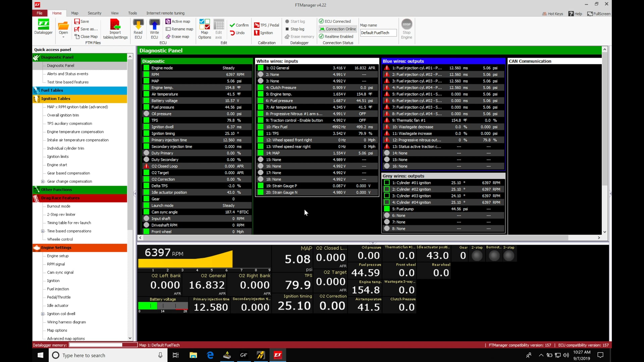
Task: Open the Ignition calibration icon
Action: 264,33
